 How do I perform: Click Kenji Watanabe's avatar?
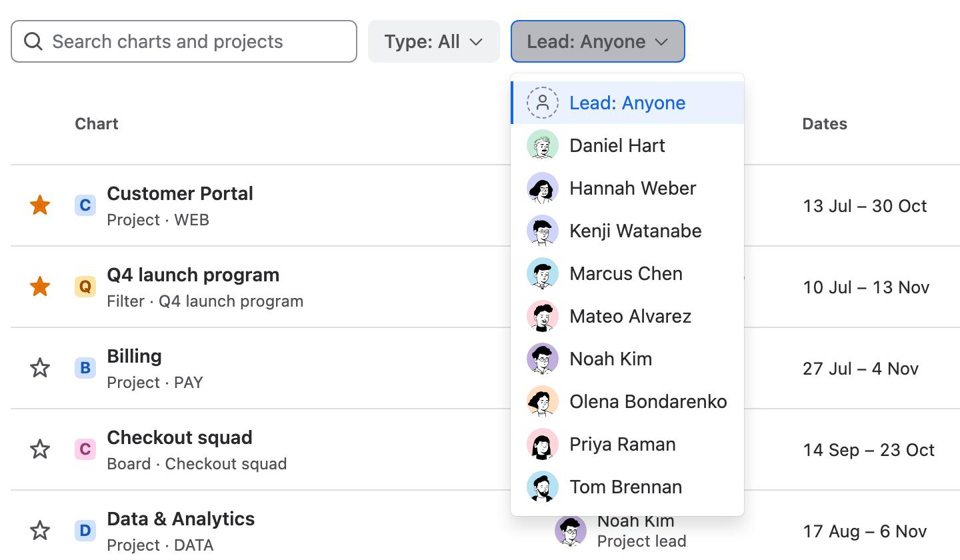(x=543, y=231)
